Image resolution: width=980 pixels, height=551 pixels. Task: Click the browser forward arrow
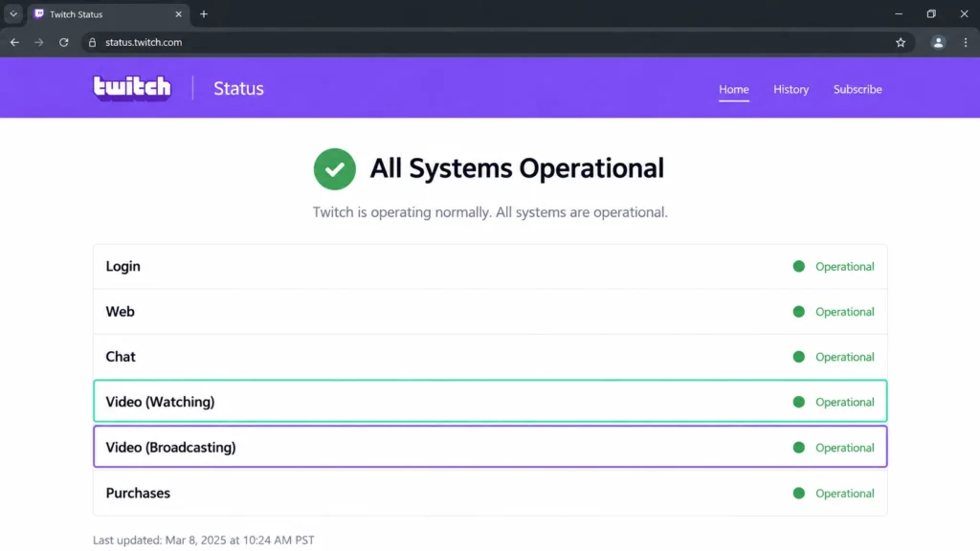[x=38, y=42]
